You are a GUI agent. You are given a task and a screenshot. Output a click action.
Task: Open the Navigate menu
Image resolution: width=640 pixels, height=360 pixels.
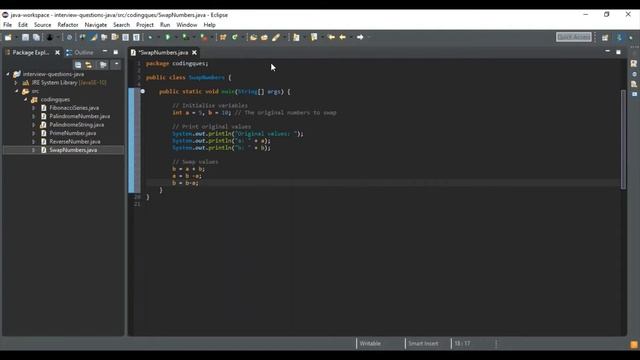[96, 25]
